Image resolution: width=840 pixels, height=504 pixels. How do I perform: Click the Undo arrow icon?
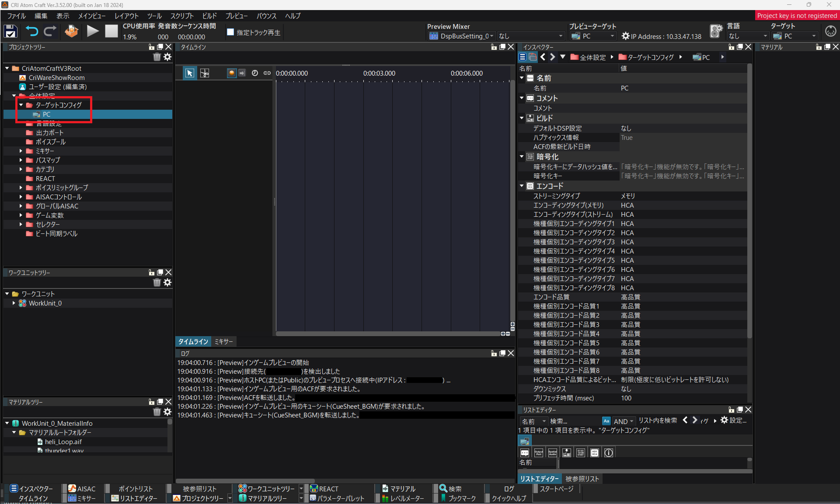[31, 31]
